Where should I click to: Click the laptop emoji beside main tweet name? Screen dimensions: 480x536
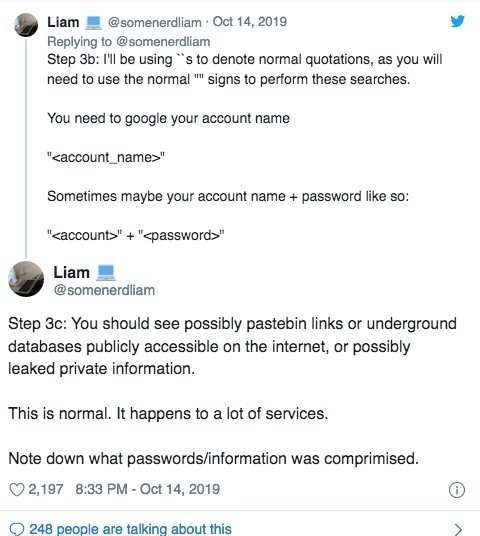[106, 273]
